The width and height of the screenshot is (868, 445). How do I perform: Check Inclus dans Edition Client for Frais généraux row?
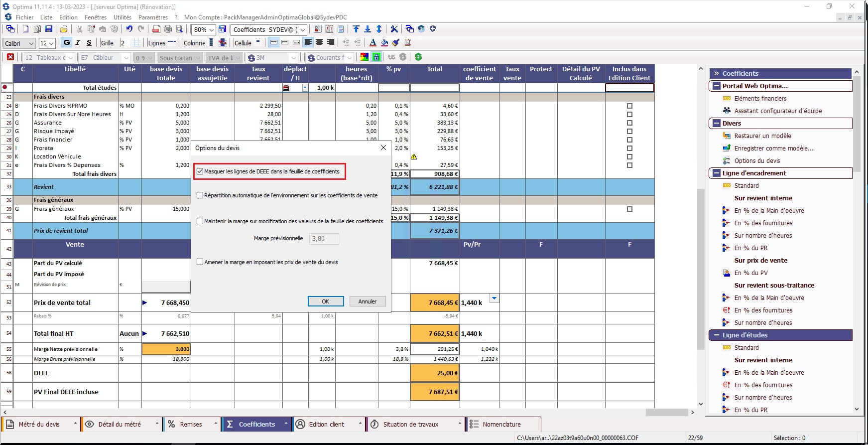click(629, 209)
